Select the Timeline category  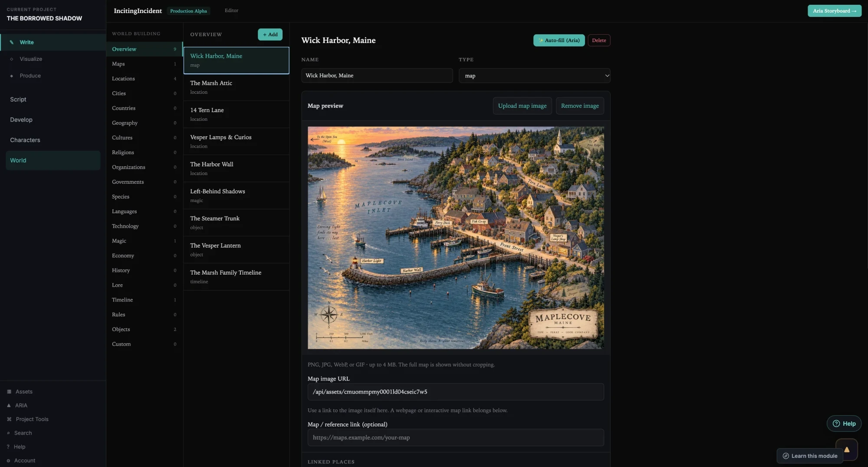click(x=145, y=300)
